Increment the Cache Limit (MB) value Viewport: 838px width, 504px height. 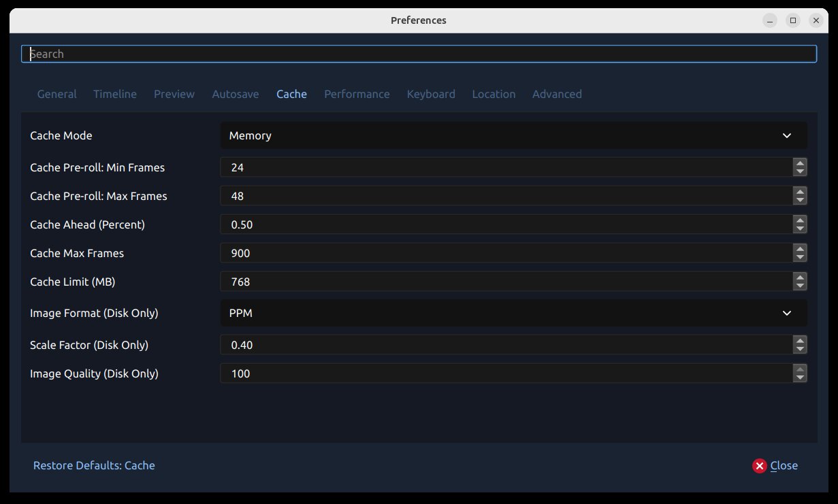pos(800,278)
